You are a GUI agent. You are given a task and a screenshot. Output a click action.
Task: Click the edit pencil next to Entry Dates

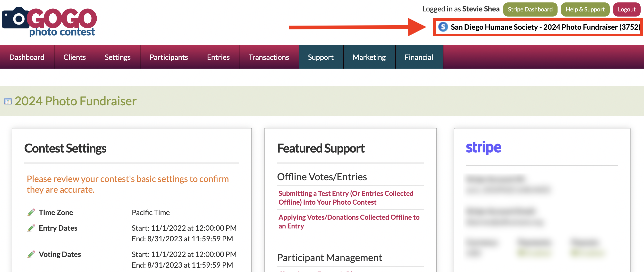click(31, 228)
